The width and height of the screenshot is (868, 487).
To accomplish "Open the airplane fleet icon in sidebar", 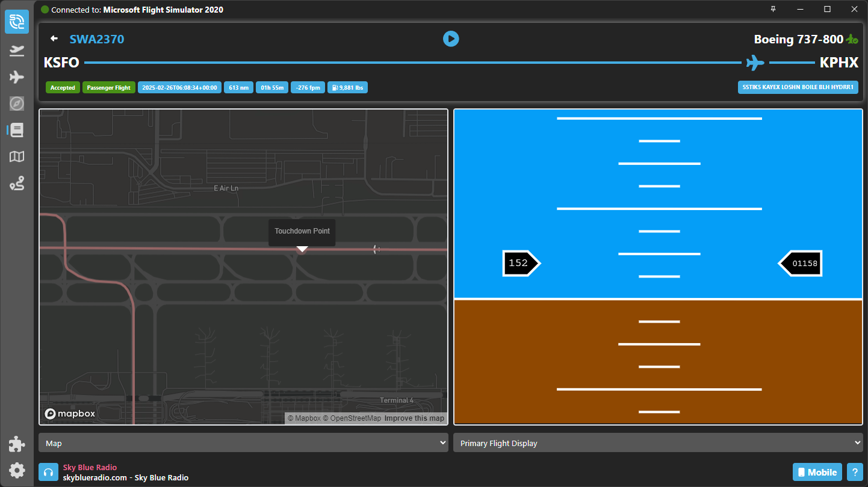I will (17, 77).
